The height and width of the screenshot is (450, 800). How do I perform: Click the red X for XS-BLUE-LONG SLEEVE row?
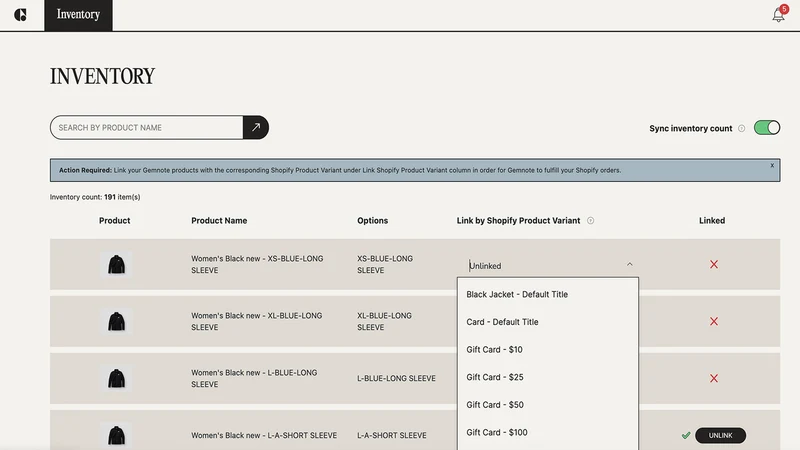714,264
